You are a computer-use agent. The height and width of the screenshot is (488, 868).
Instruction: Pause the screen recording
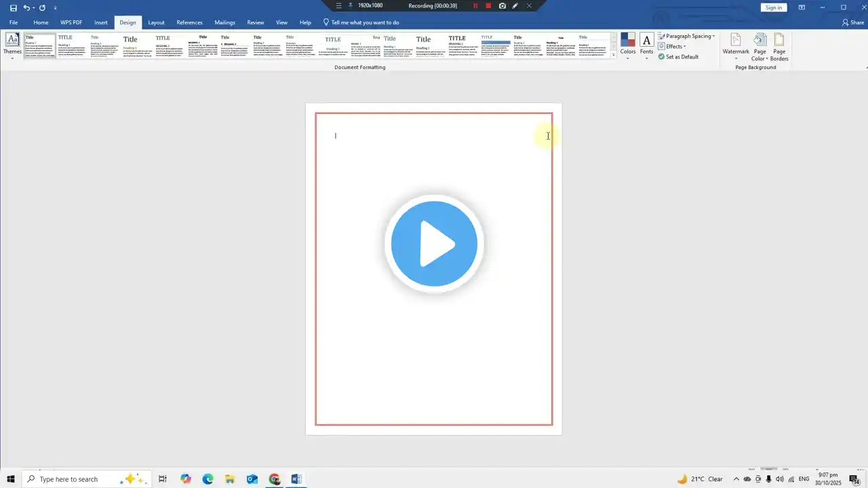coord(475,6)
